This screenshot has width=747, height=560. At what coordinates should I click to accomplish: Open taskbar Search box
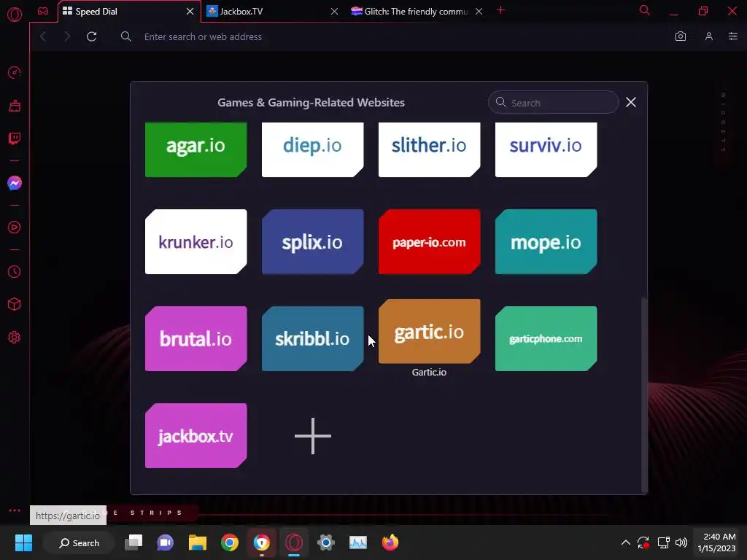[x=79, y=542]
